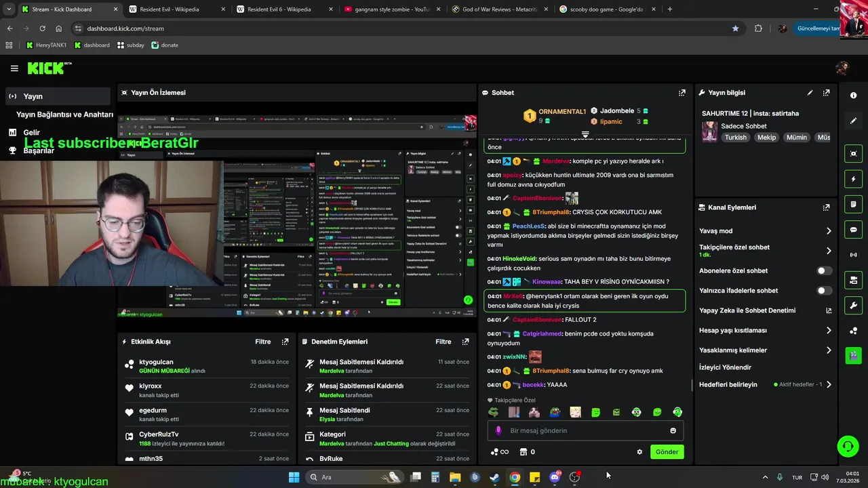Viewport: 868px width, 488px height.
Task: Toggle the lightning activity feed icon in right sidebar
Action: click(853, 179)
